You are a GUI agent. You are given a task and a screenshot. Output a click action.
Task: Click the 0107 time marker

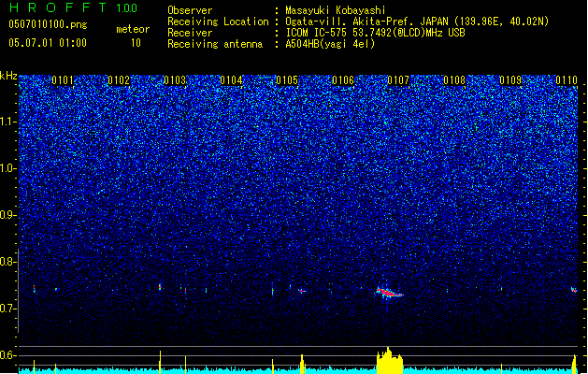[398, 80]
